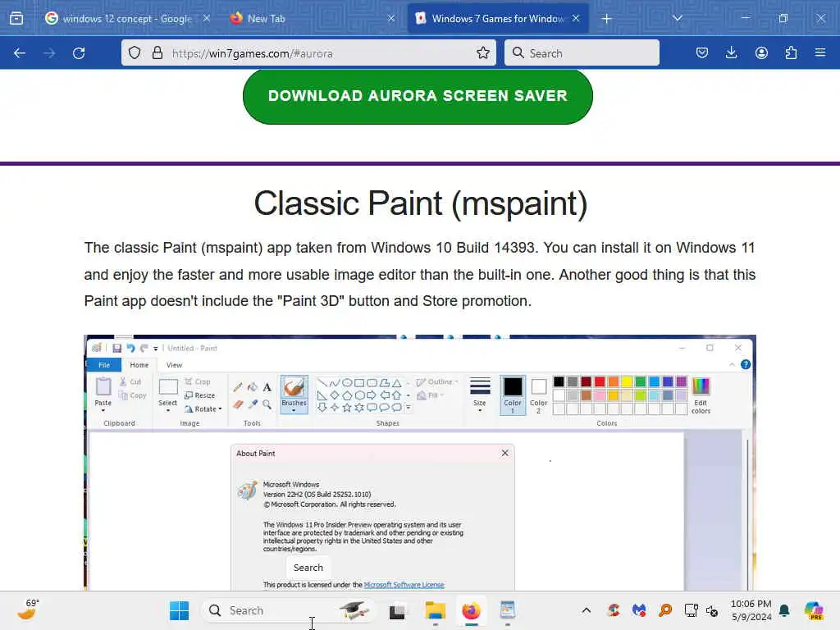Screen dimensions: 840x630
Task: Switch to the New Tab tab
Action: pyautogui.click(x=312, y=19)
